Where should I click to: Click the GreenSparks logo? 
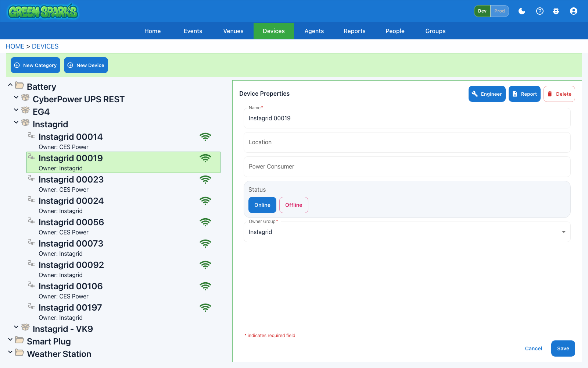pyautogui.click(x=43, y=11)
